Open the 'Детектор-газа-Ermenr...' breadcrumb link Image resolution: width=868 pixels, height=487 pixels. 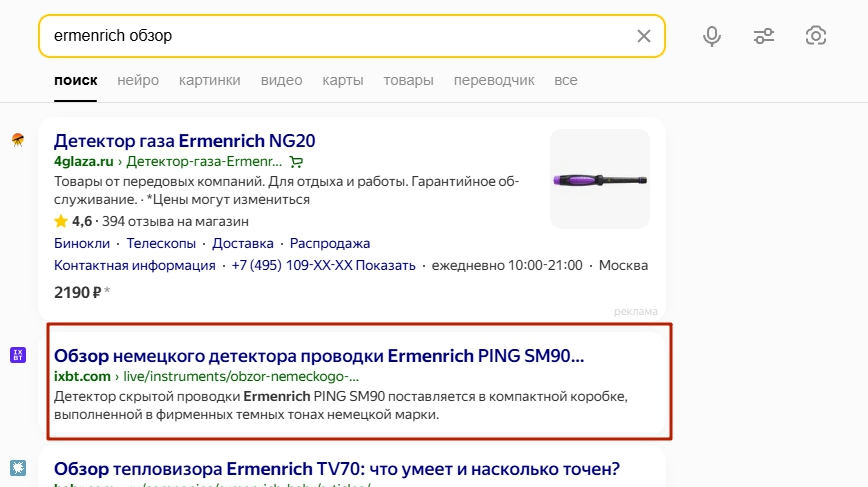(204, 162)
